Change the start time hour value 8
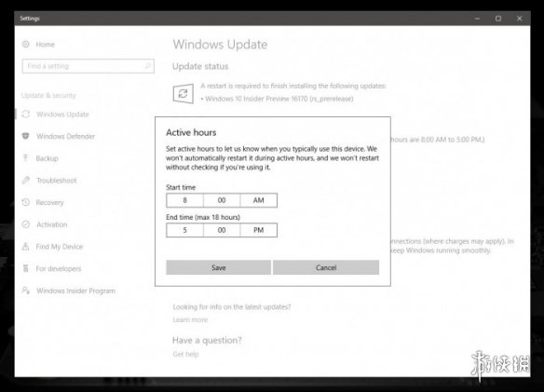This screenshot has height=392, width=544. pyautogui.click(x=184, y=200)
